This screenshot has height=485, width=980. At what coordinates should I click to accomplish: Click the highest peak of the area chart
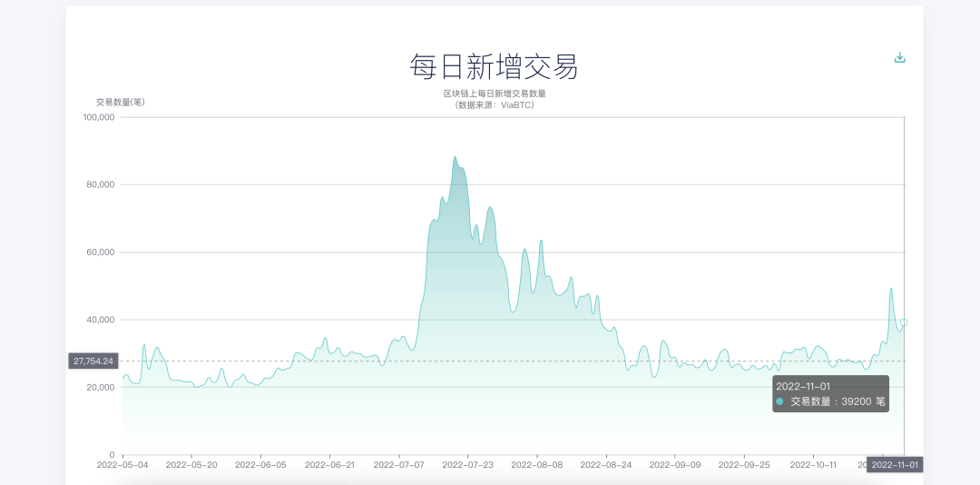coord(456,157)
